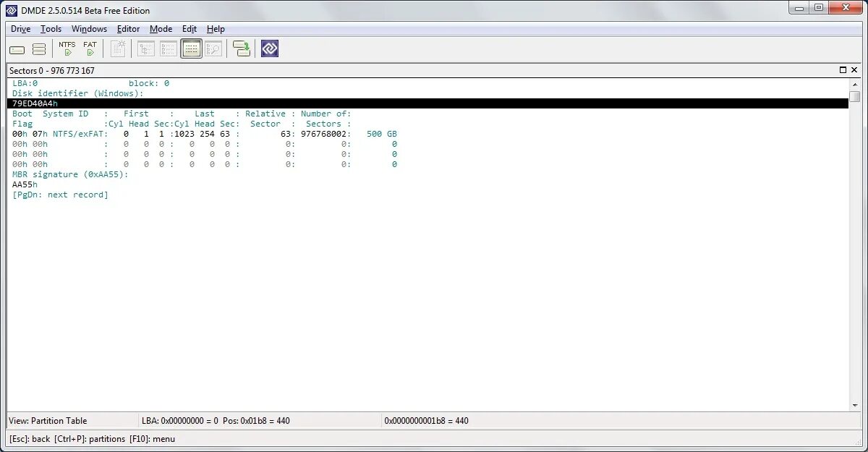Close the Sectors inner panel

tap(854, 70)
